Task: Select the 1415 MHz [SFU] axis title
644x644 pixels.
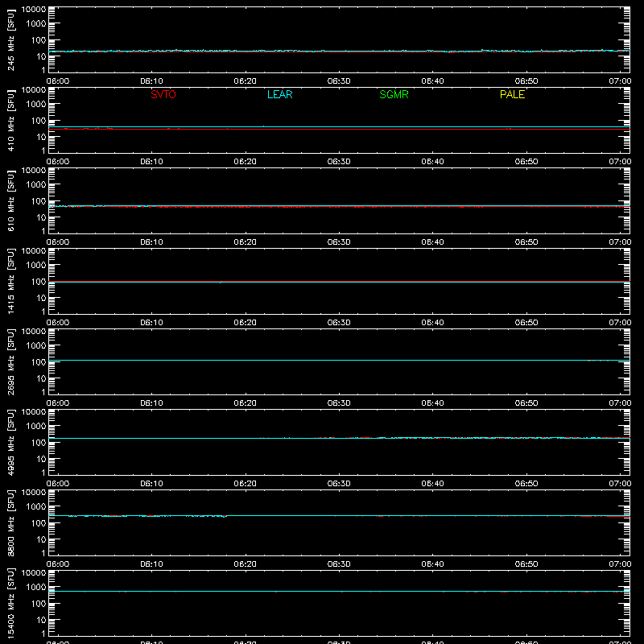Action: coord(11,281)
